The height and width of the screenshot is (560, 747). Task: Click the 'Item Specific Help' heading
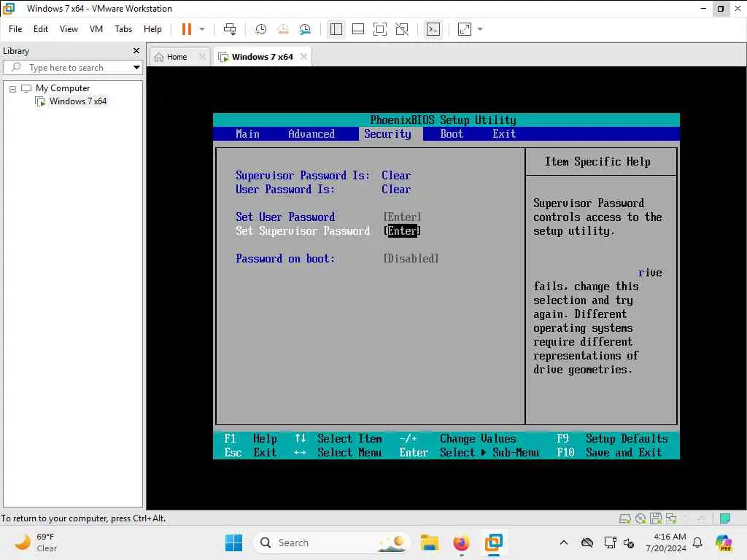[x=597, y=162]
